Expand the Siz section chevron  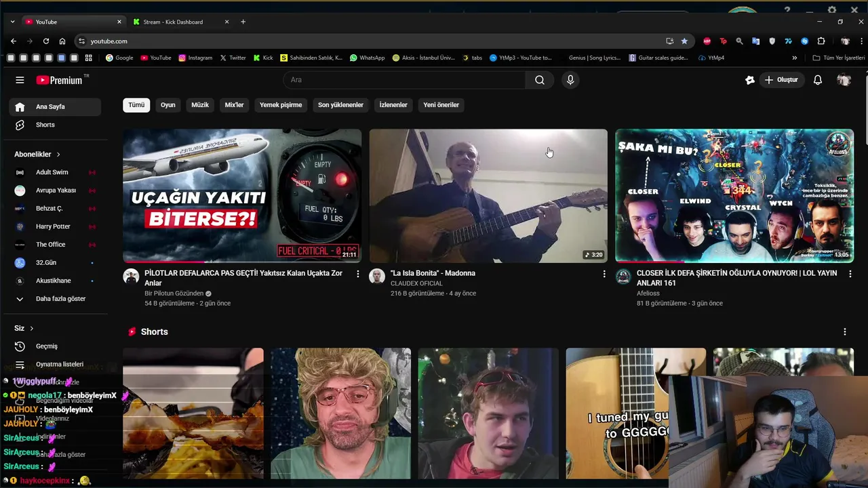pyautogui.click(x=31, y=328)
